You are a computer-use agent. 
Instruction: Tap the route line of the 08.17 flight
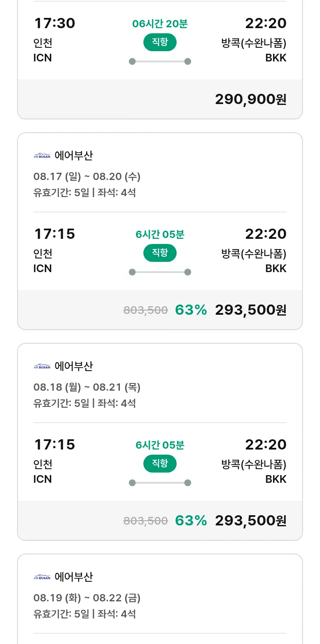tap(160, 272)
